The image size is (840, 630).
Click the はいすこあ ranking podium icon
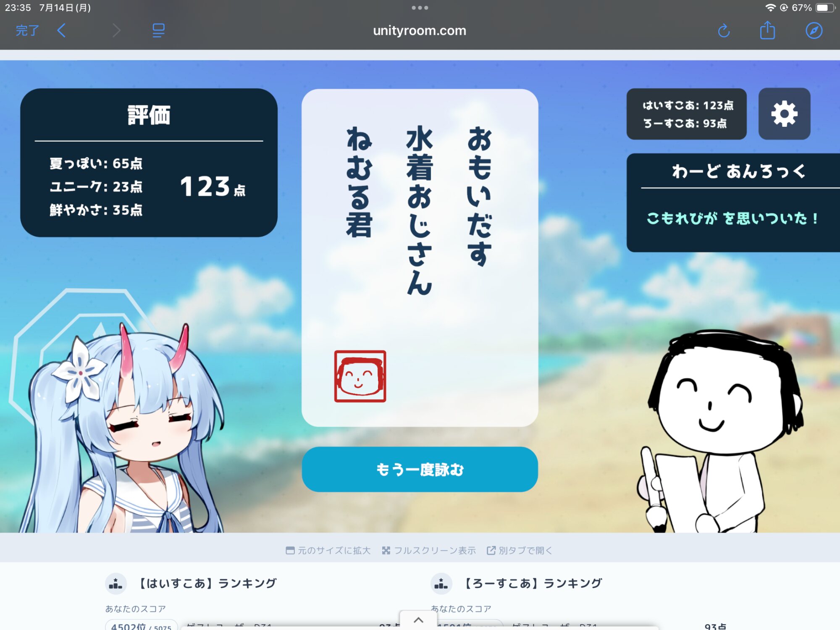click(x=115, y=584)
